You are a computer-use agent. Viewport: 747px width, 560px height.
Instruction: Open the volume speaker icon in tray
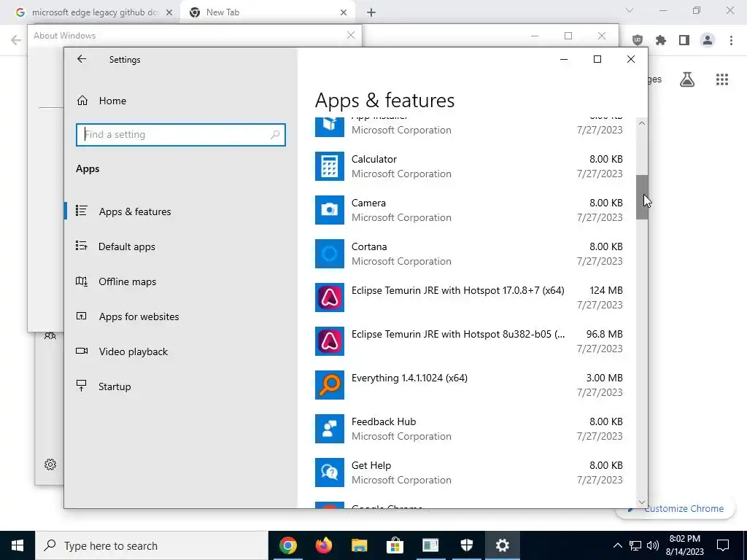point(653,545)
